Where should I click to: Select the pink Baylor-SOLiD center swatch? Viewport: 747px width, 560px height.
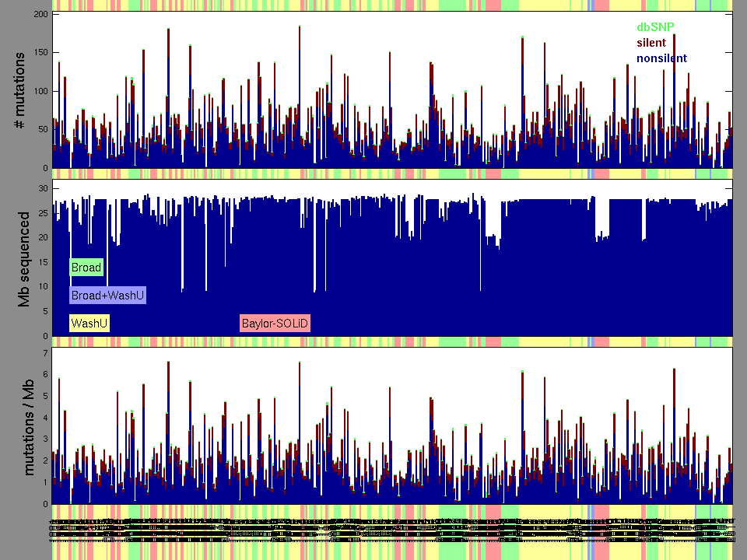tap(275, 323)
